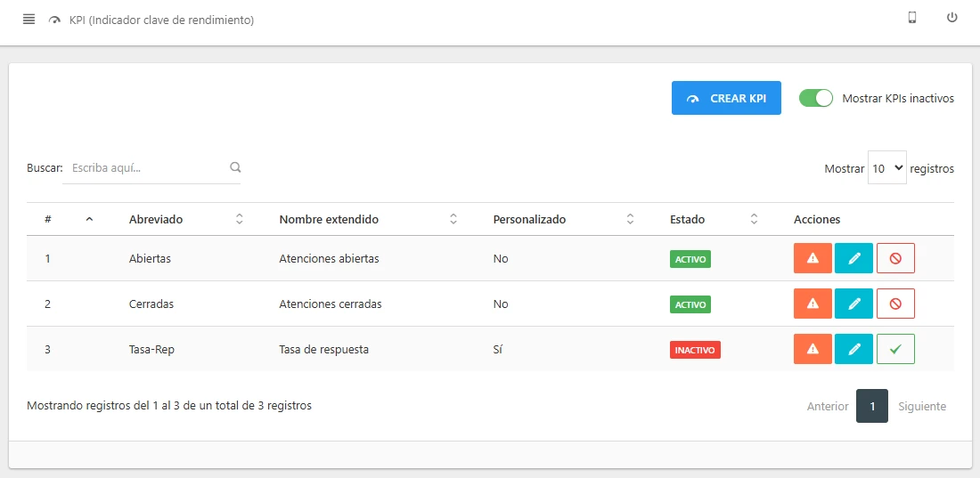The image size is (980, 478).
Task: Open the Mostrar registros count dropdown
Action: [886, 167]
